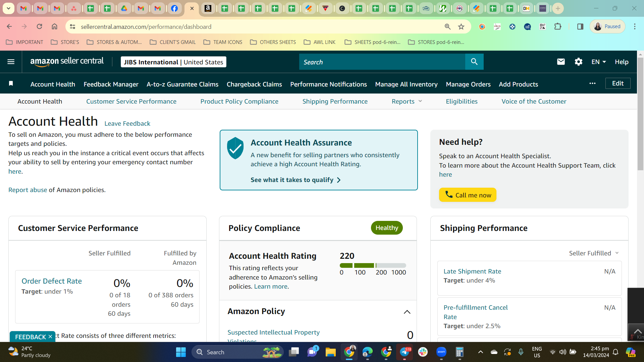Click the QR code extension icon

[542, 26]
